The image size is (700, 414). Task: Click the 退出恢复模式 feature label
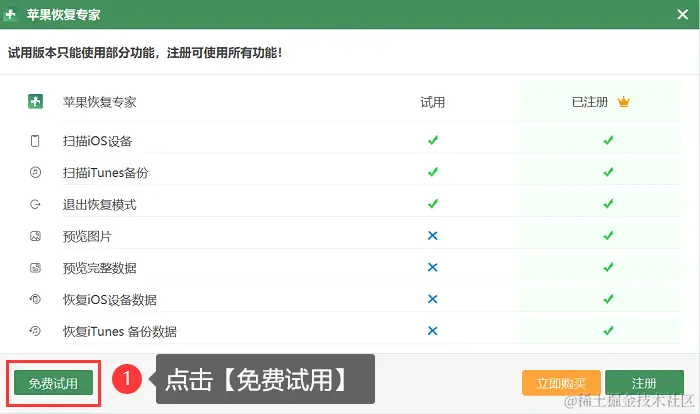tap(100, 205)
